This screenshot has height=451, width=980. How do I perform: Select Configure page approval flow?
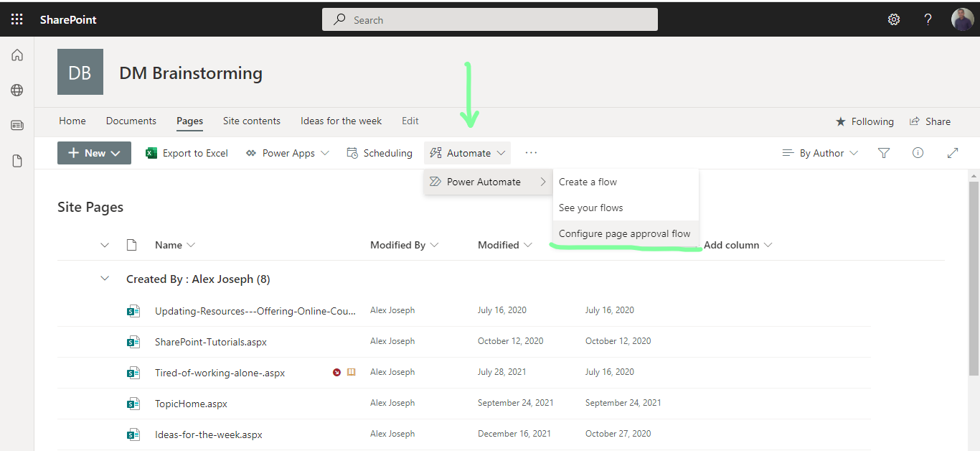click(x=624, y=233)
